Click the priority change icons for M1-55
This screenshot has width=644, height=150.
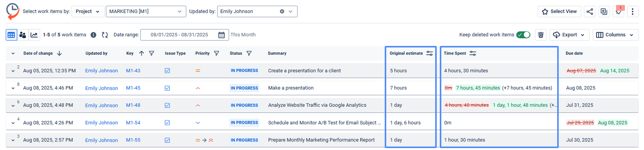tap(204, 140)
